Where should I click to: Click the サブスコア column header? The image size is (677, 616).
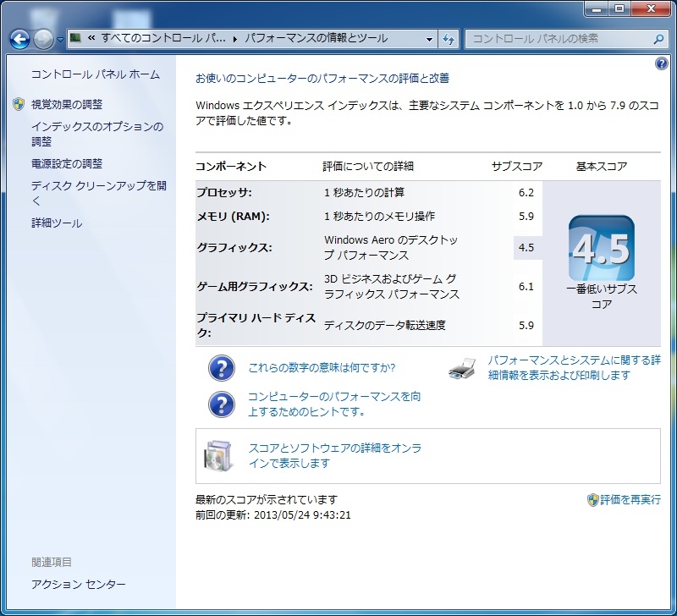click(517, 166)
